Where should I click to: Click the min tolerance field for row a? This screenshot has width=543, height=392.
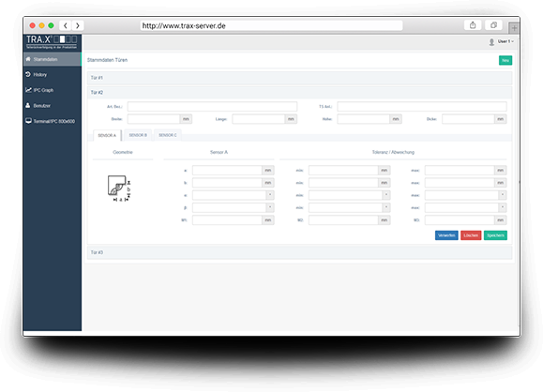coord(343,171)
